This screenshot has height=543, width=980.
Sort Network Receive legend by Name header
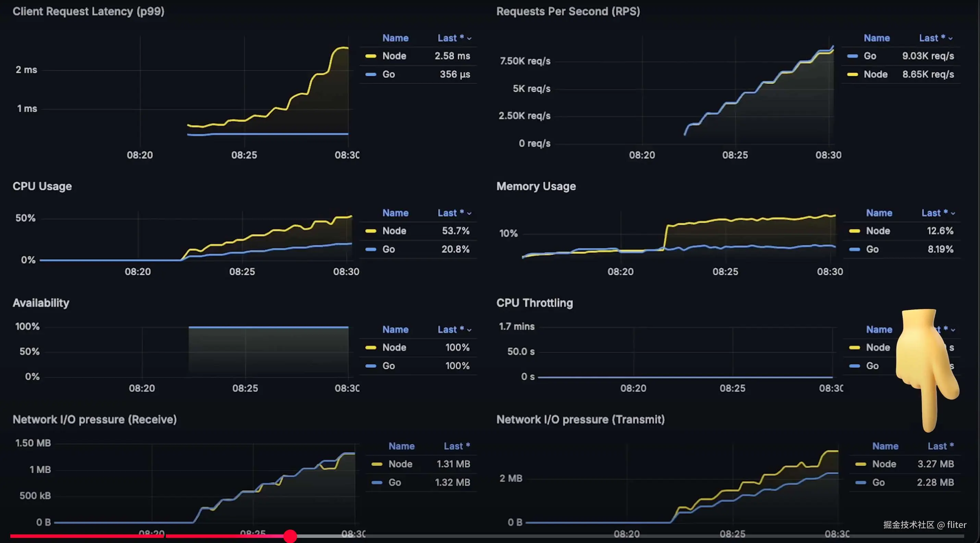401,446
